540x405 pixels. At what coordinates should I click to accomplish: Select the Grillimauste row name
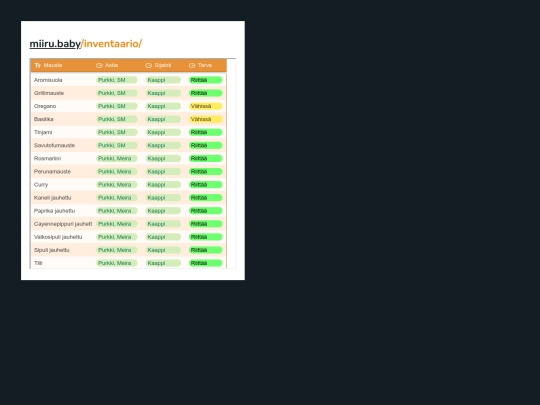click(49, 93)
